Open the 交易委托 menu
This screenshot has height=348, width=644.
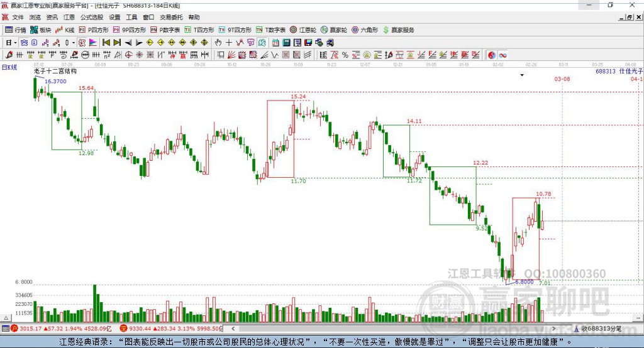[171, 17]
